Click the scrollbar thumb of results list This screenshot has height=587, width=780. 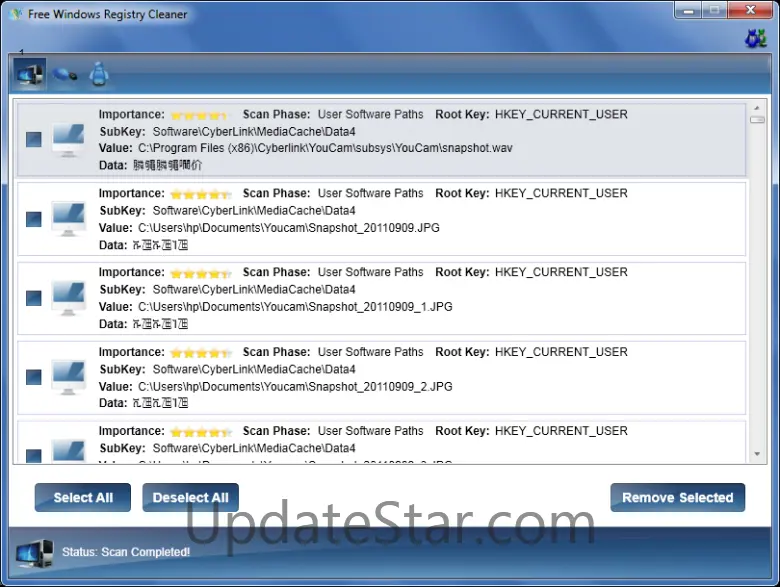pos(757,119)
